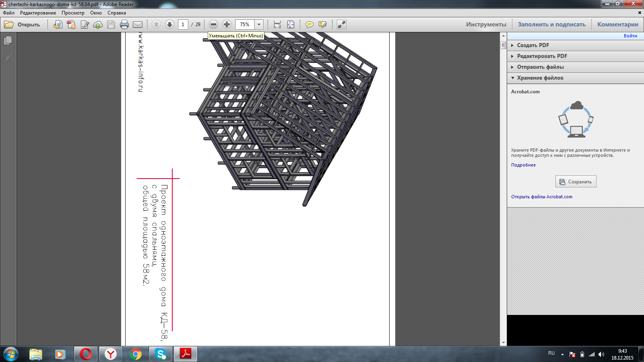Collapse the Хранение файлов section

(x=540, y=78)
